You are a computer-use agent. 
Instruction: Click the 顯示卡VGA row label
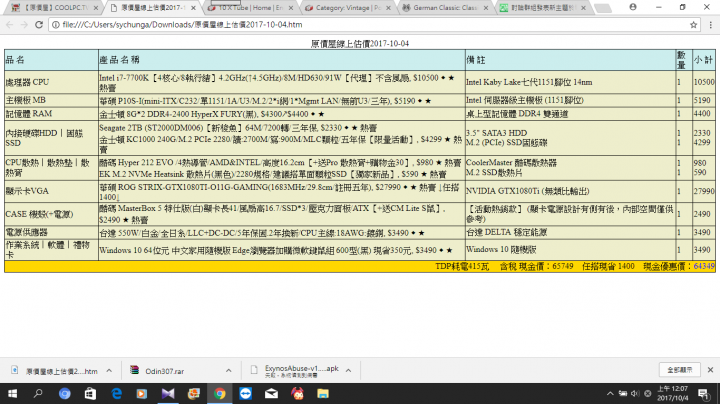coord(27,191)
